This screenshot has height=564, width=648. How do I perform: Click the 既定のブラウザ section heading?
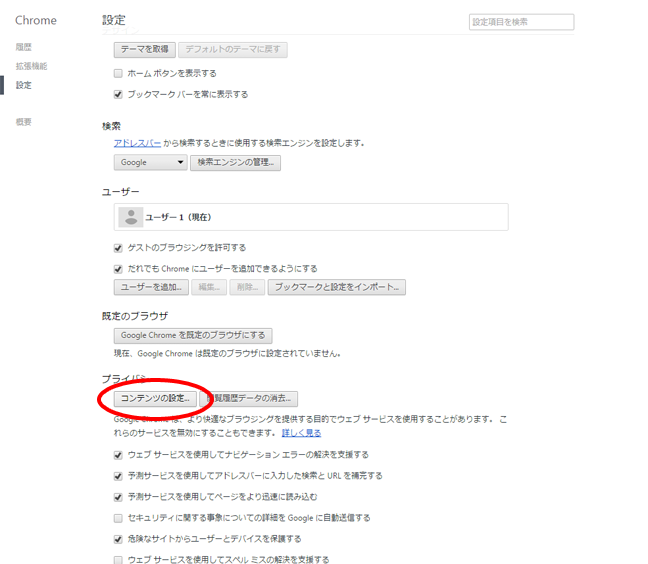point(135,316)
